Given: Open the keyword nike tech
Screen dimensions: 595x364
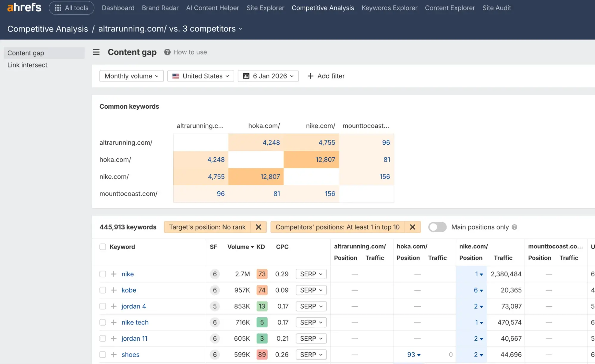Looking at the screenshot, I should point(135,322).
